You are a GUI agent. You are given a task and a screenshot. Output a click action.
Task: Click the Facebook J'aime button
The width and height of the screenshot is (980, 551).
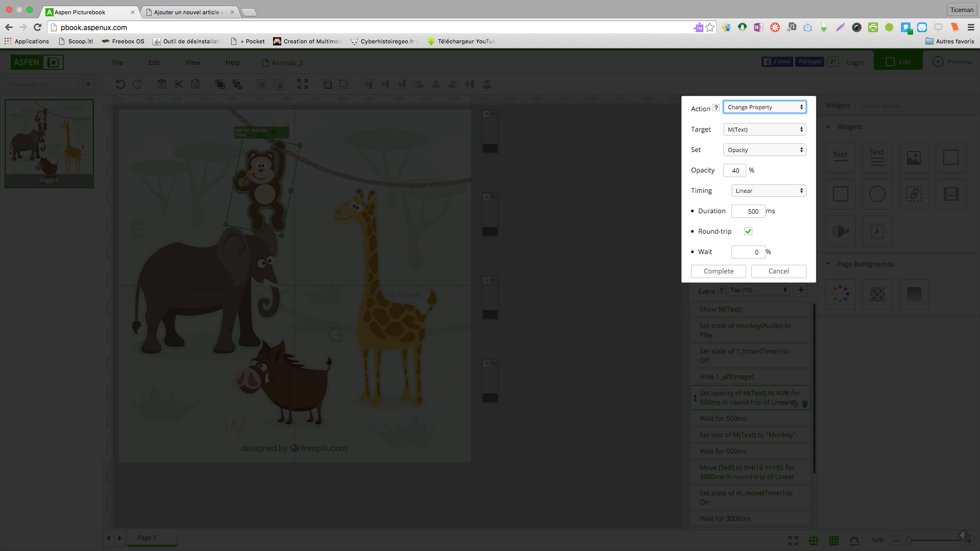click(x=777, y=61)
